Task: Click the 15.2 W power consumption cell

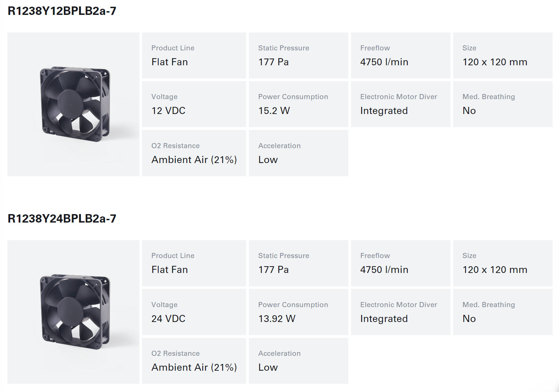Action: [299, 104]
